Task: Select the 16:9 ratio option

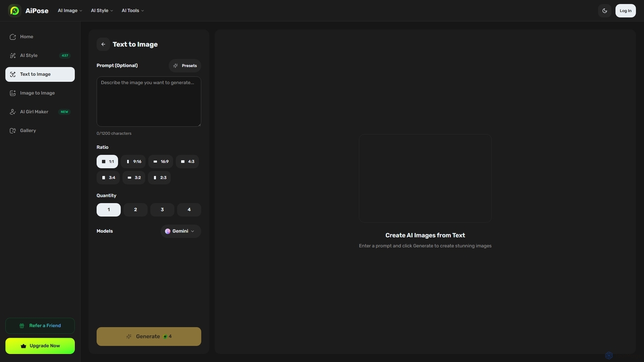Action: (160, 161)
